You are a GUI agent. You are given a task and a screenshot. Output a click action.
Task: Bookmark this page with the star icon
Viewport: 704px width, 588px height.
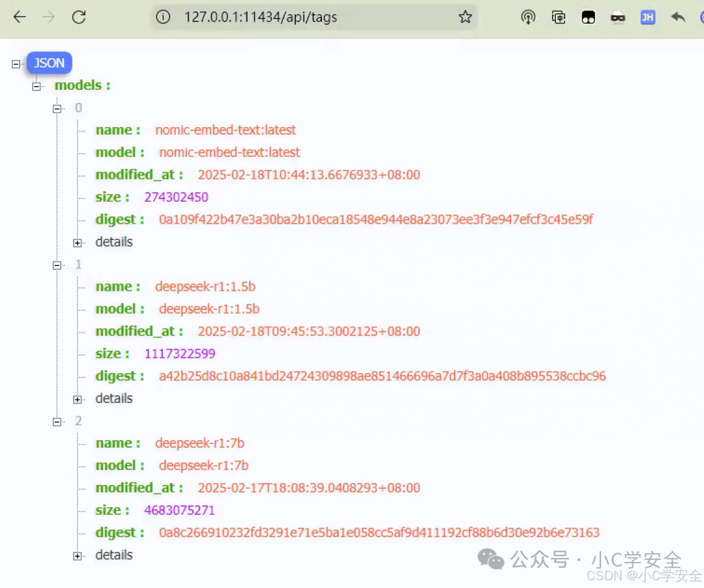465,17
